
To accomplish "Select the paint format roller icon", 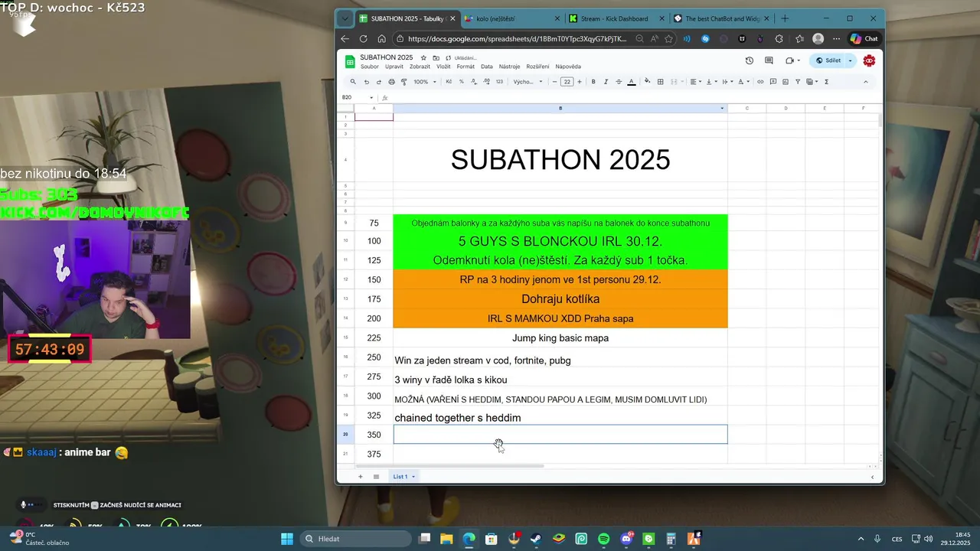I will 404,82.
